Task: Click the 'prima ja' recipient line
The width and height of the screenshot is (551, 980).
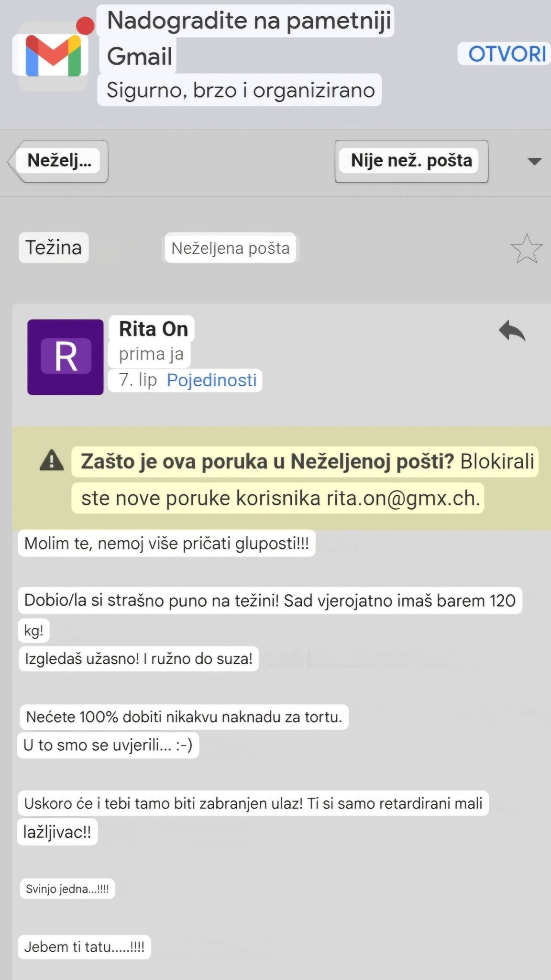Action: [151, 354]
